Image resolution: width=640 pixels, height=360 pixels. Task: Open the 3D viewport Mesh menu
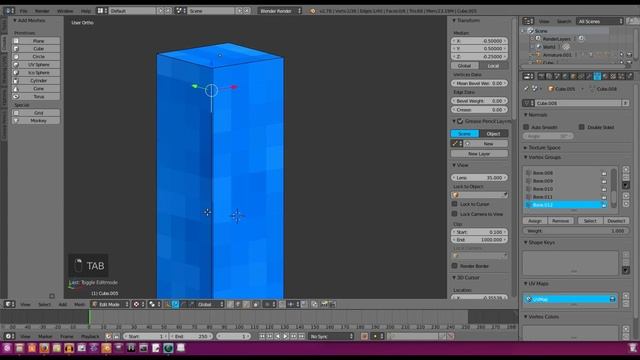click(79, 304)
